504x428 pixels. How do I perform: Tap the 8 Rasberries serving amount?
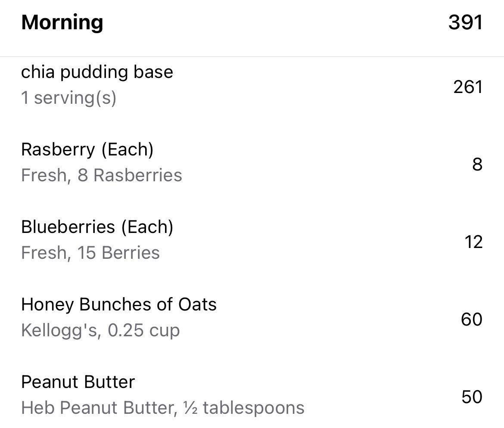[130, 175]
